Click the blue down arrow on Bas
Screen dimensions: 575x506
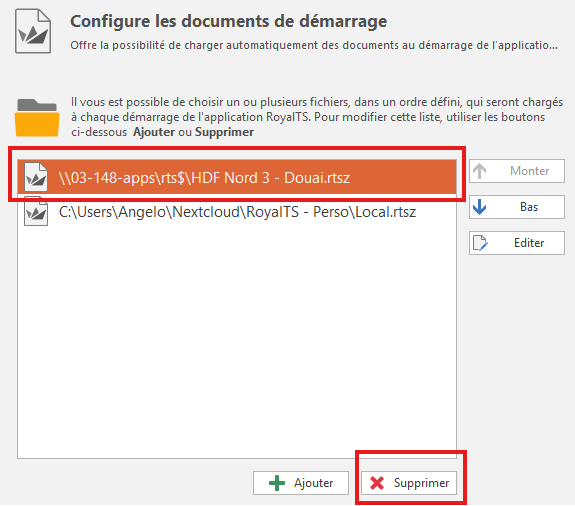480,207
